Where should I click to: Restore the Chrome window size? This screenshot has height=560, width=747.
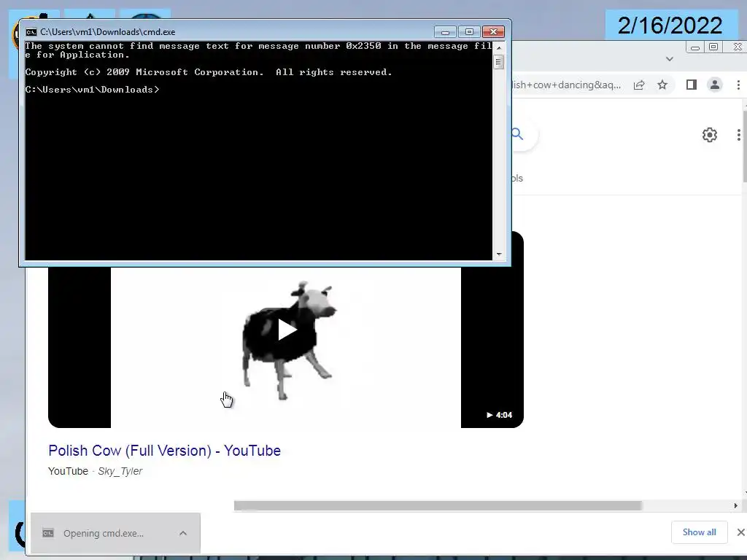713,47
